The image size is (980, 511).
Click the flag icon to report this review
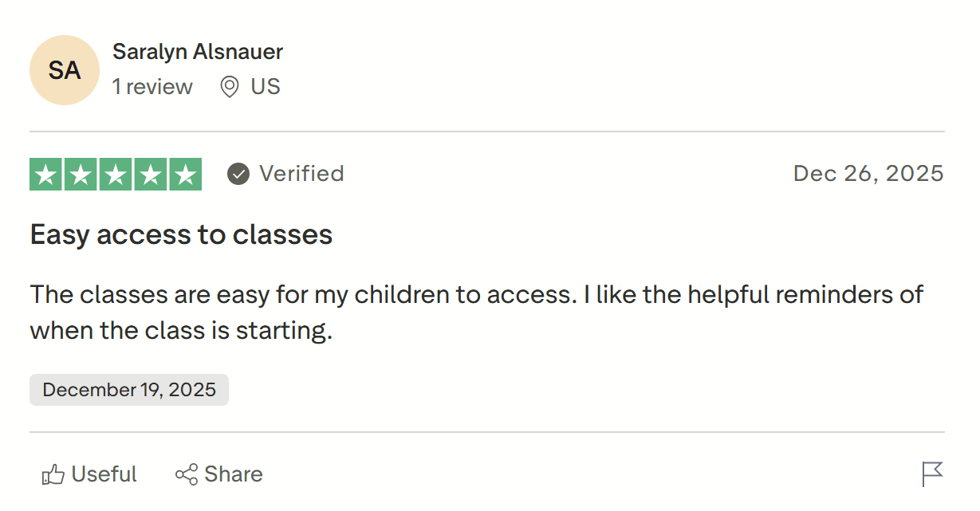tap(931, 474)
